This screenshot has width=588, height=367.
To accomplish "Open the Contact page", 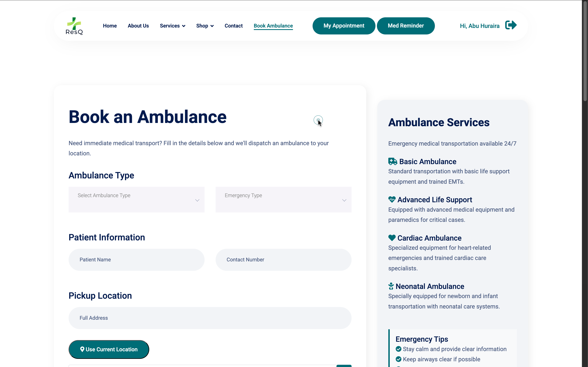I will click(233, 26).
